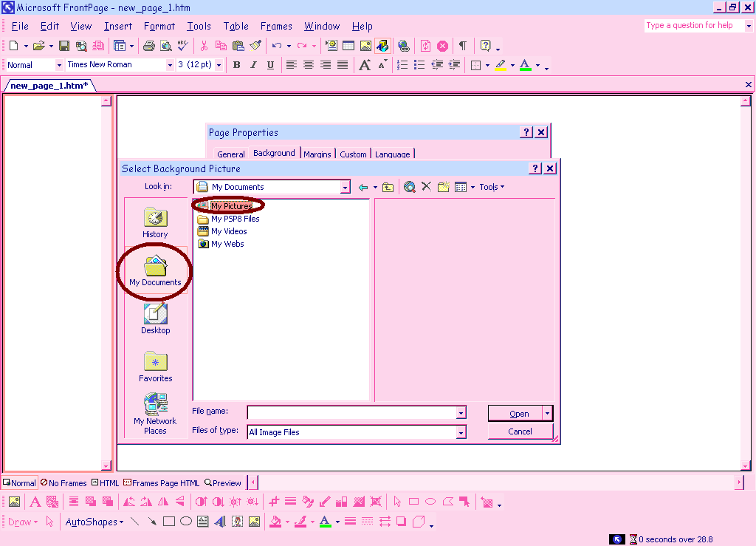Click Fill Color bucket in drawing toolbar

(275, 522)
